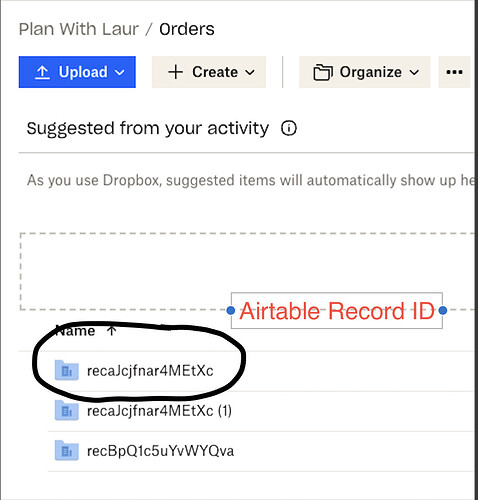Viewport: 478px width, 500px height.
Task: Expand the Organize dropdown chevron
Action: pyautogui.click(x=414, y=72)
